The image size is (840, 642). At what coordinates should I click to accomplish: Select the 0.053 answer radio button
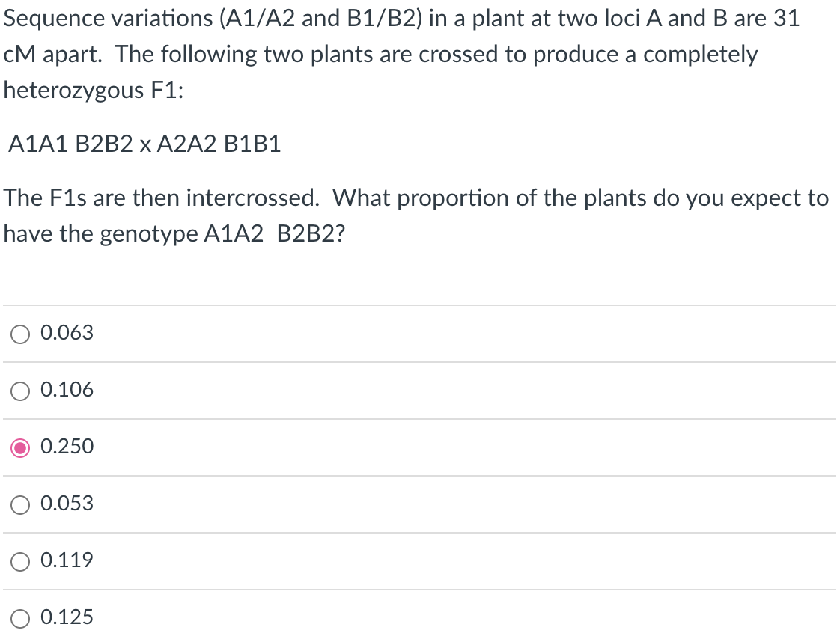click(20, 504)
